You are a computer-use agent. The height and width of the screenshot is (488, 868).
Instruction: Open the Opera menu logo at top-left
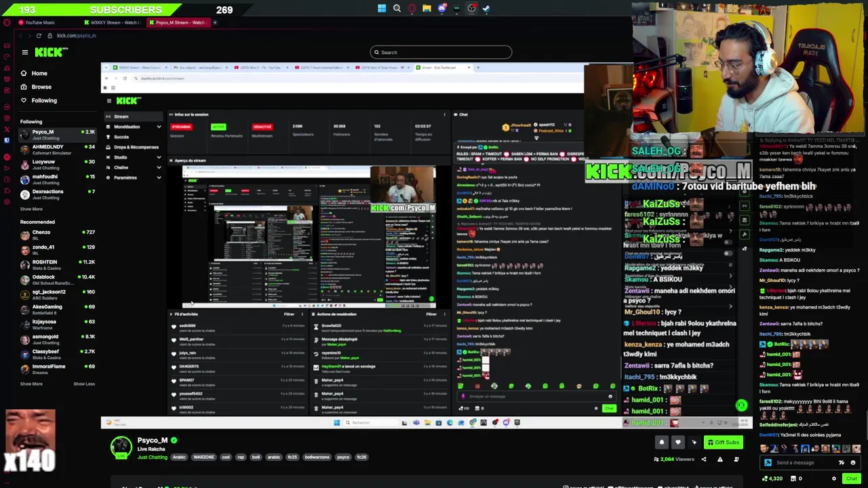(7, 22)
